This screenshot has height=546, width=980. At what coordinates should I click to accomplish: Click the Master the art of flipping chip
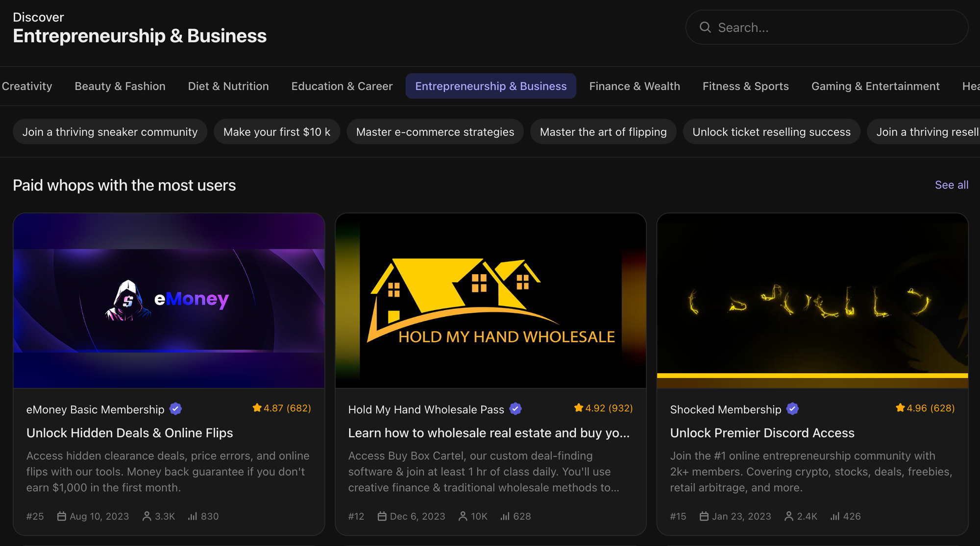tap(603, 131)
